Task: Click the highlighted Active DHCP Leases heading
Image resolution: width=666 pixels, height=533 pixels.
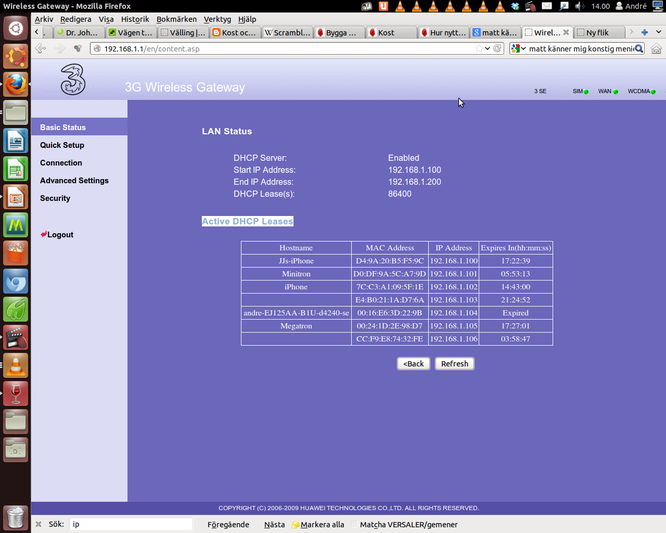Action: point(248,221)
